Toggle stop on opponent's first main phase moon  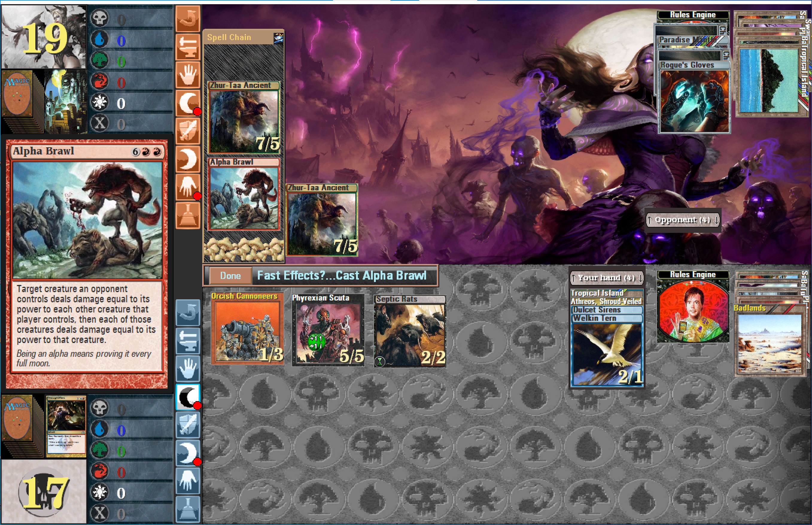[x=188, y=103]
